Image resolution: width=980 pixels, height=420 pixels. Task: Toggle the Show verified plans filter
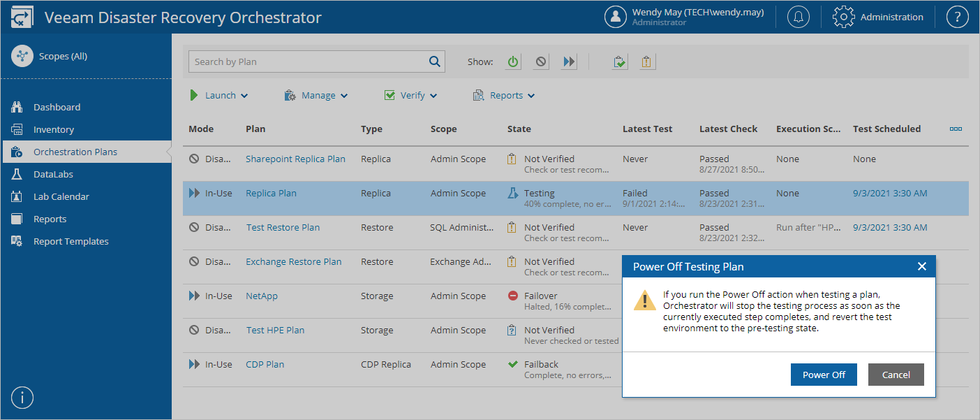619,61
